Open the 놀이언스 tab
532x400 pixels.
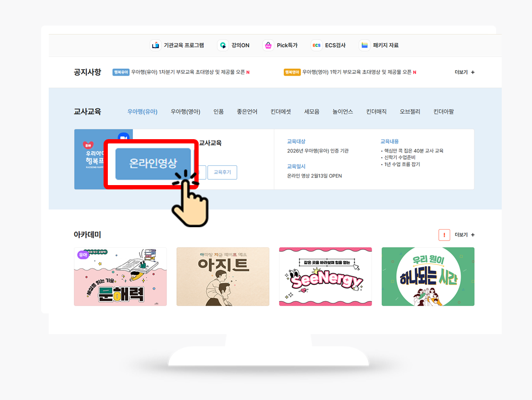pos(342,111)
